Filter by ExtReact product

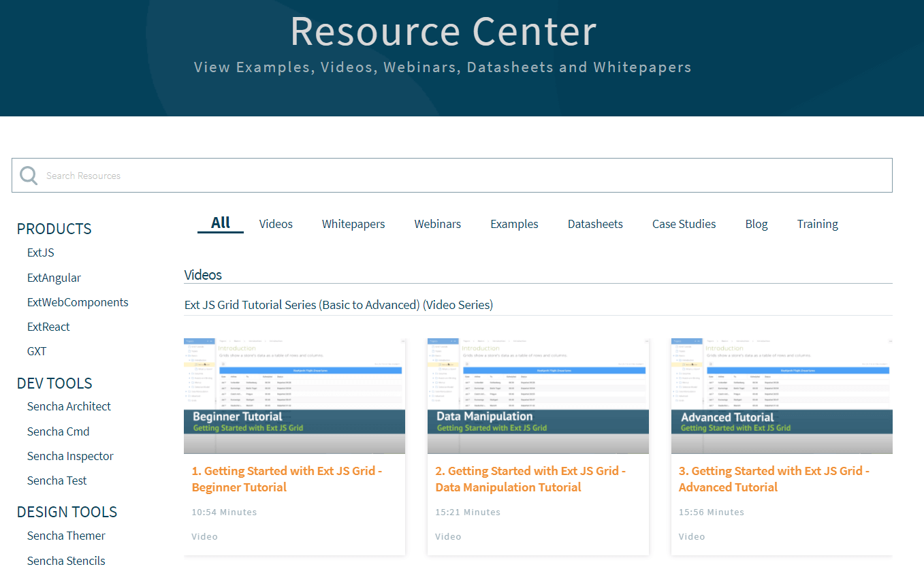coord(48,327)
